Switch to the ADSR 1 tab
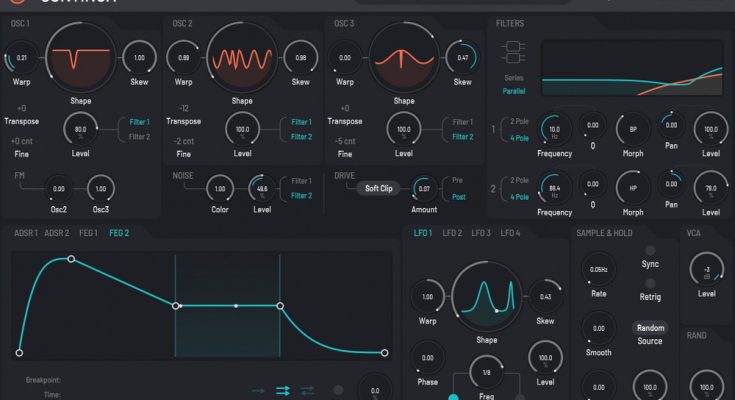This screenshot has height=400, width=735. [26, 233]
